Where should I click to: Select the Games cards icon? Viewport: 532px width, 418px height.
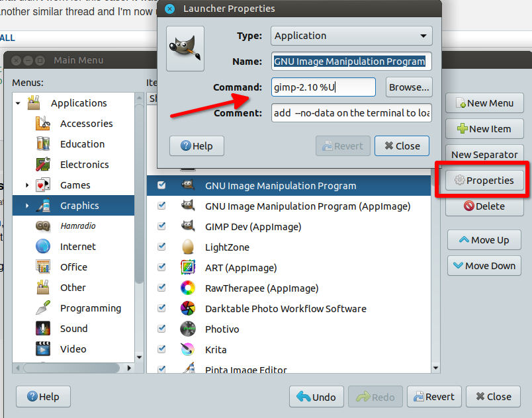click(x=43, y=185)
